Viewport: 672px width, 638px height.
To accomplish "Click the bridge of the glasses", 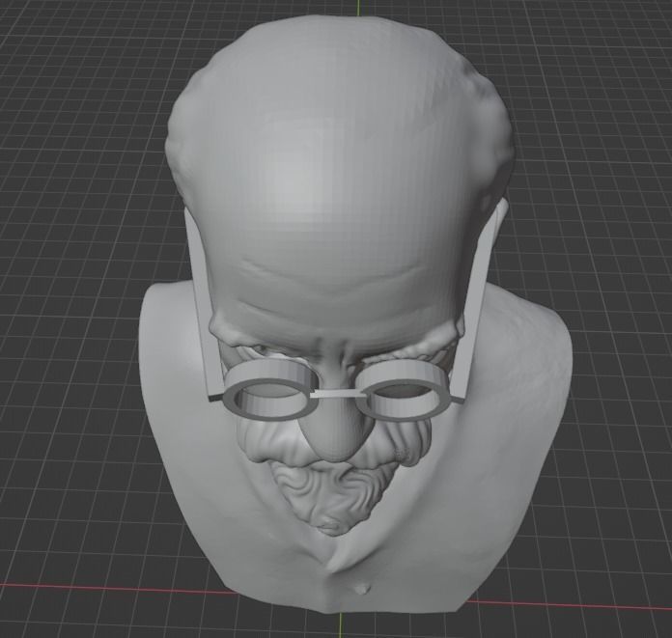I will click(x=340, y=394).
